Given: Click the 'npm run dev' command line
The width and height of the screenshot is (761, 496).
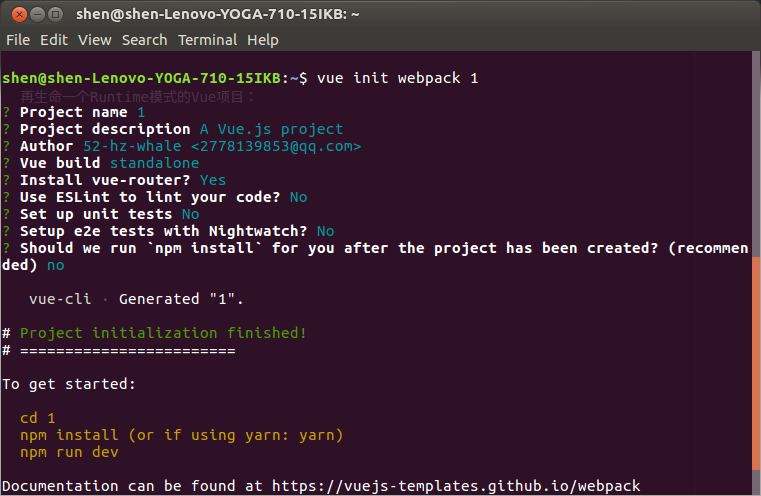Looking at the screenshot, I should (x=69, y=452).
